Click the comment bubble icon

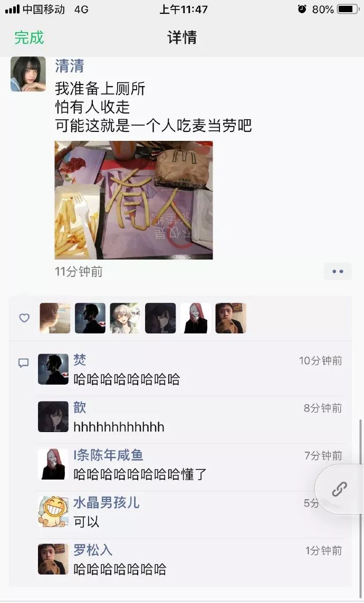pyautogui.click(x=23, y=363)
